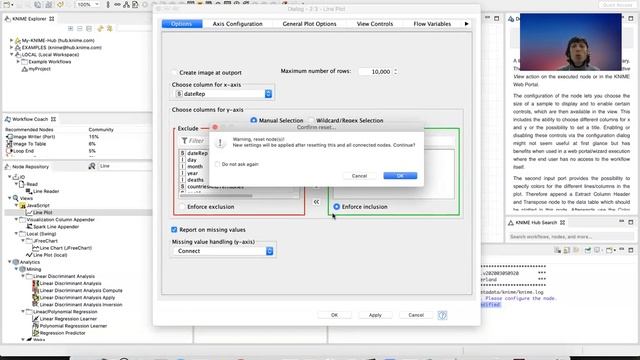Open the x-axis column dropdown showing dateRep
The width and height of the screenshot is (640, 360).
[223, 94]
